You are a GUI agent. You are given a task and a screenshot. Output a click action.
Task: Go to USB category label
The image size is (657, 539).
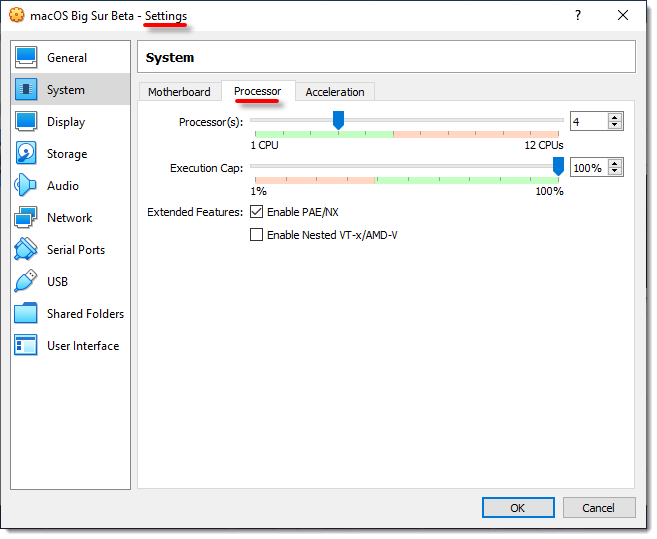pyautogui.click(x=57, y=282)
